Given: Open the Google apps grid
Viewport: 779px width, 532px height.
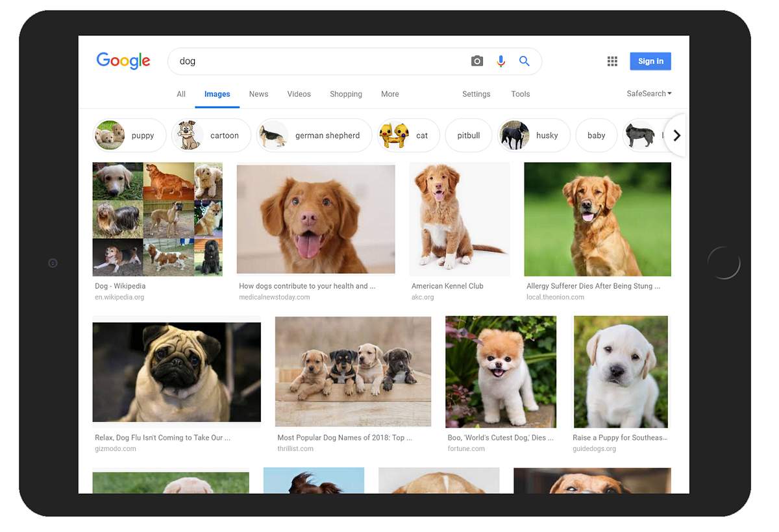Looking at the screenshot, I should 612,61.
